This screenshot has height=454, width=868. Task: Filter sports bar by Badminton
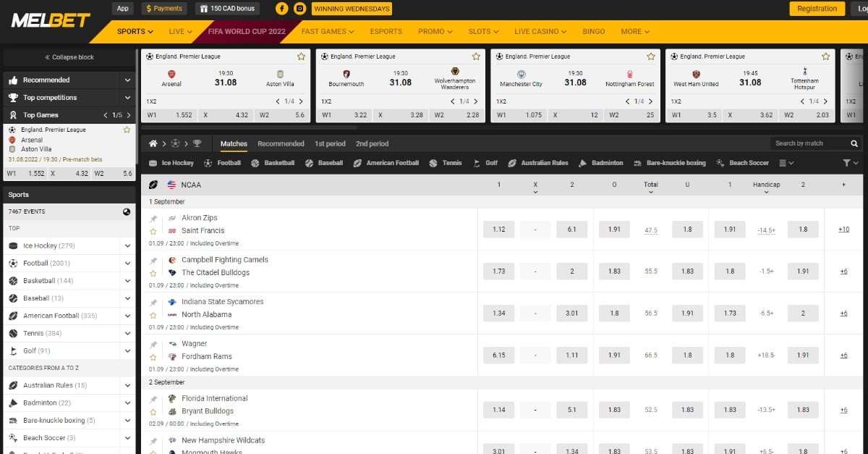[600, 163]
